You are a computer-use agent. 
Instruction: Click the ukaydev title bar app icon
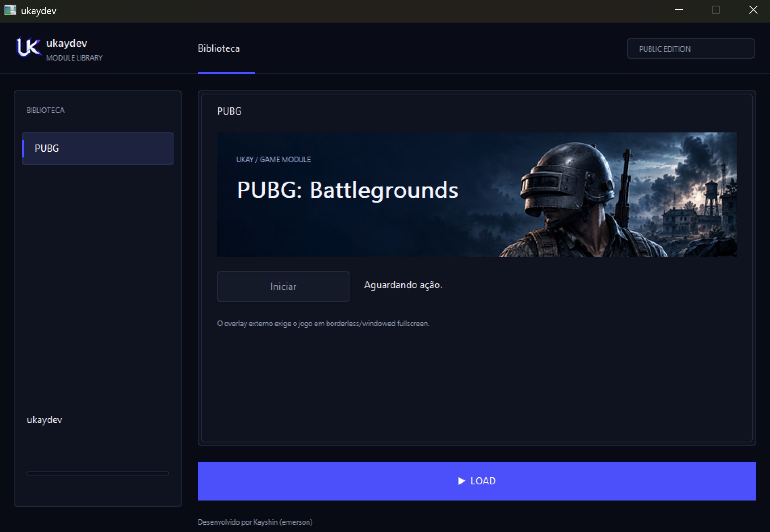[x=10, y=10]
